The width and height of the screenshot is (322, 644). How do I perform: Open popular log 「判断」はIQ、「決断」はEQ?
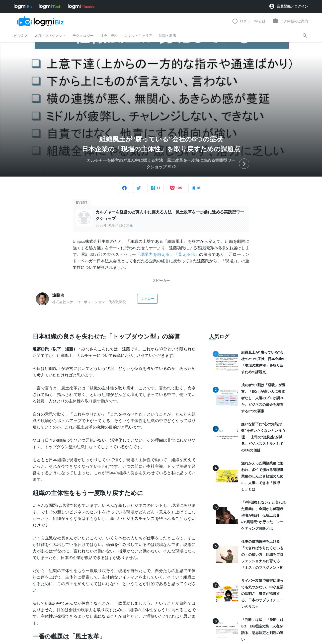point(262,629)
